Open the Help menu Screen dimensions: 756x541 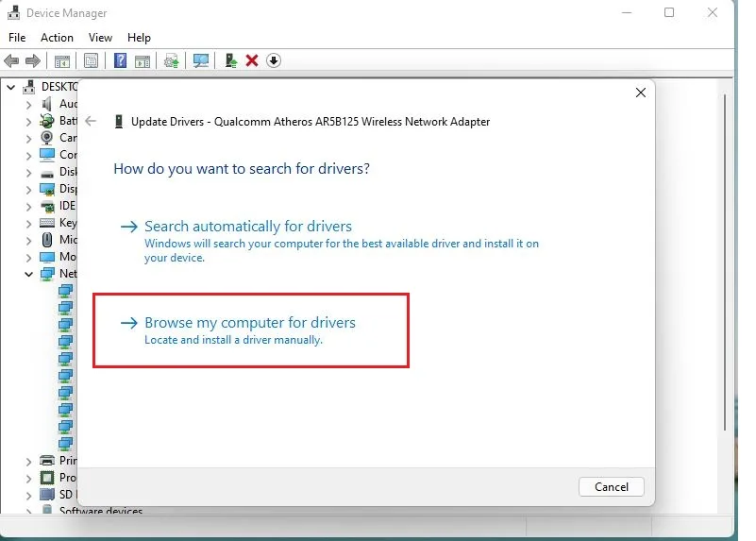[x=139, y=38]
